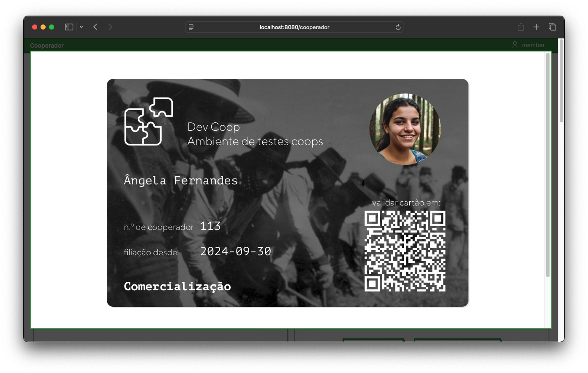Open the sidebar options dropdown arrow
Screen dimensions: 588x373
point(81,27)
